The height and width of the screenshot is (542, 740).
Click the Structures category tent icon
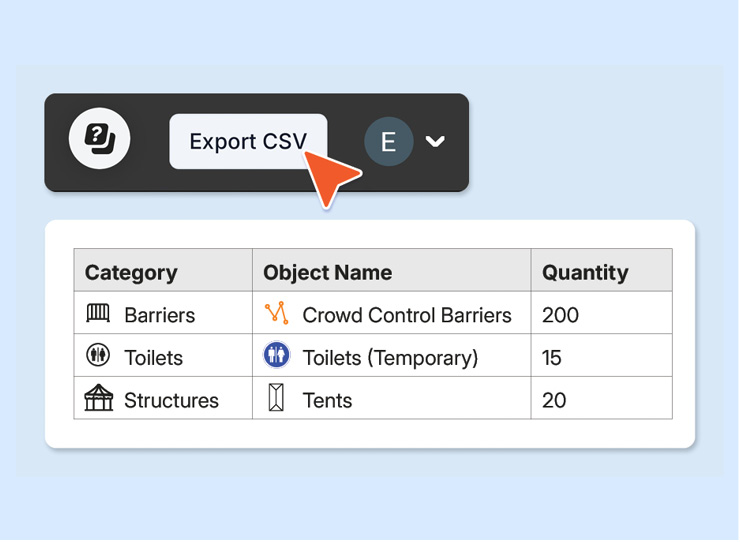98,398
